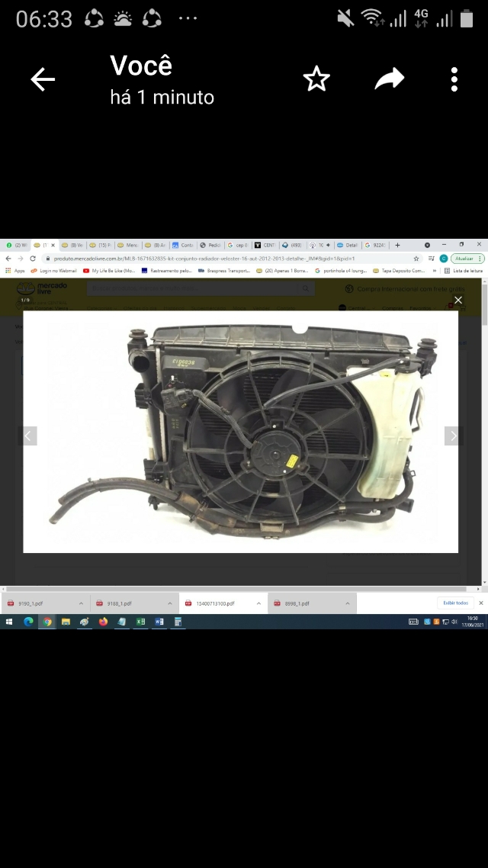Click the Mercado Livre logo
Viewport: 488px width, 868px height.
tap(42, 288)
